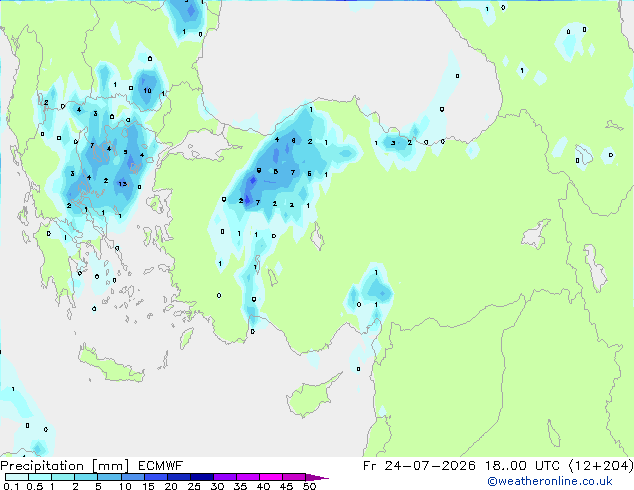
Task: Click the legend label "0.1"
Action: point(11,486)
